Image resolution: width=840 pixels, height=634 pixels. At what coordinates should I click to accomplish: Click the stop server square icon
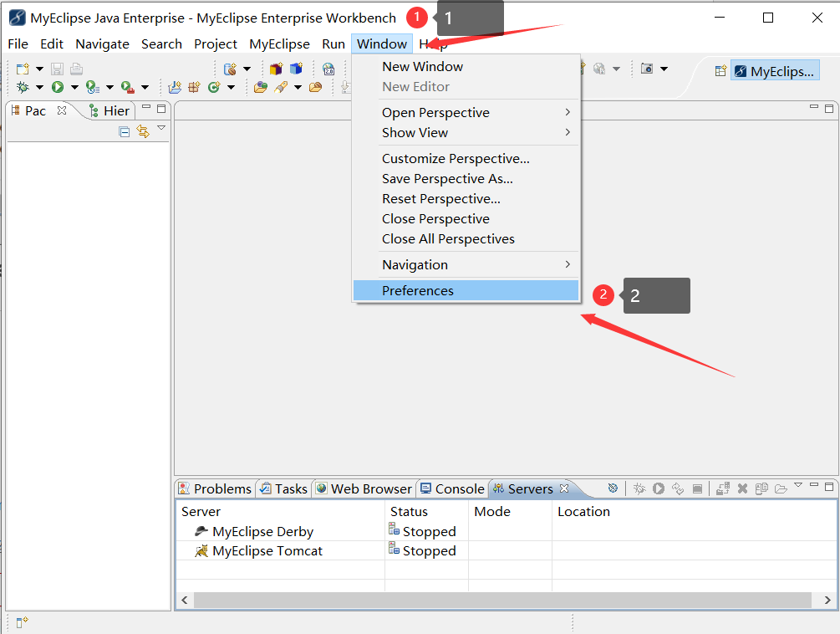[x=697, y=488]
